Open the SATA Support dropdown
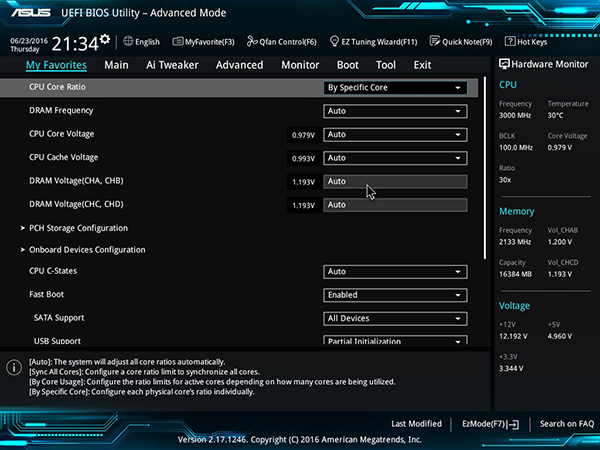 point(395,318)
